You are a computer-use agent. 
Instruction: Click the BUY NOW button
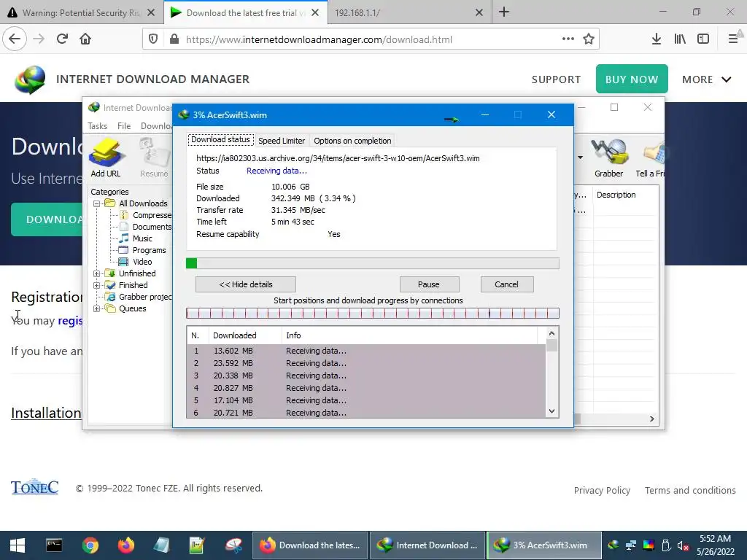point(632,79)
